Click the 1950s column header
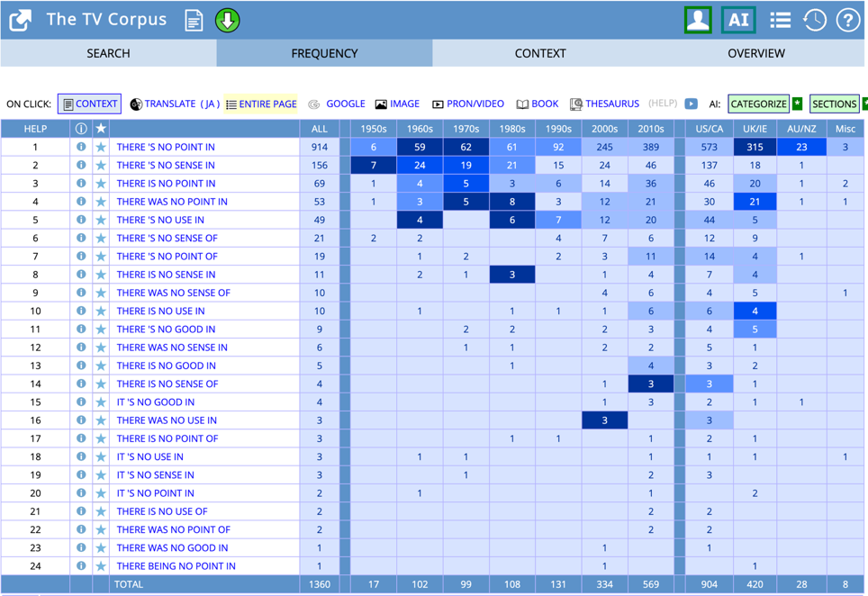This screenshot has width=868, height=596. tap(374, 129)
